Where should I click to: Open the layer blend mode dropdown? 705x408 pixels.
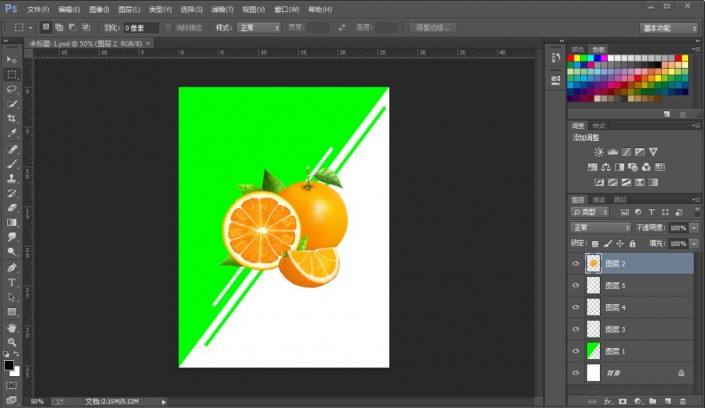coord(601,228)
